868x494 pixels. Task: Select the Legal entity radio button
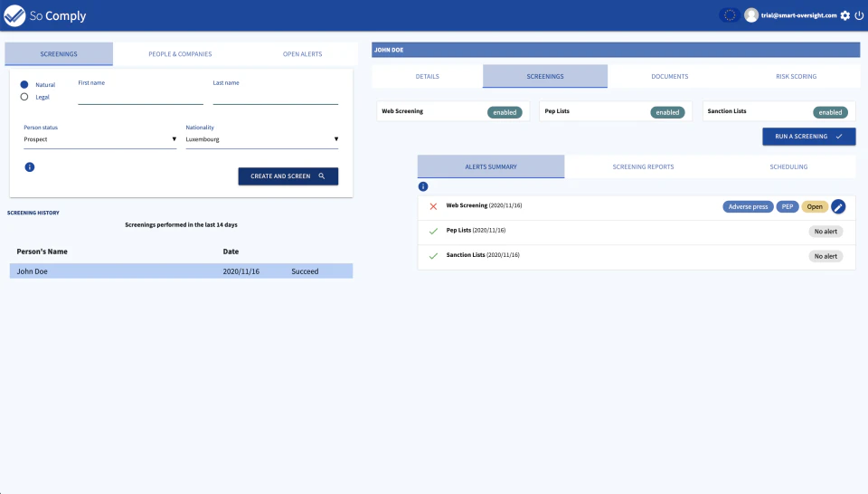click(x=24, y=97)
